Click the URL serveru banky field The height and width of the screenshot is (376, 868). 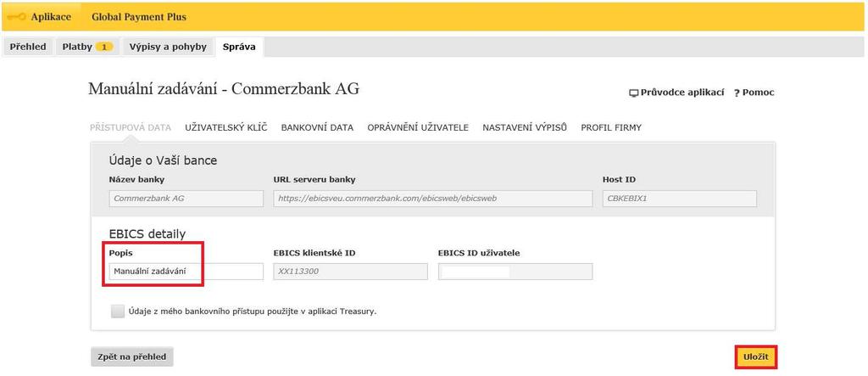point(433,199)
